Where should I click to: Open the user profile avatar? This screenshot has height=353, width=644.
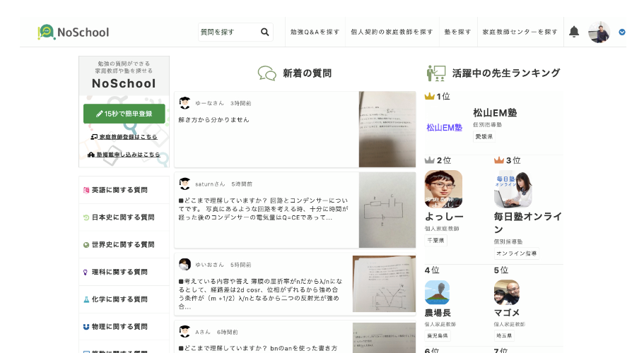(599, 32)
